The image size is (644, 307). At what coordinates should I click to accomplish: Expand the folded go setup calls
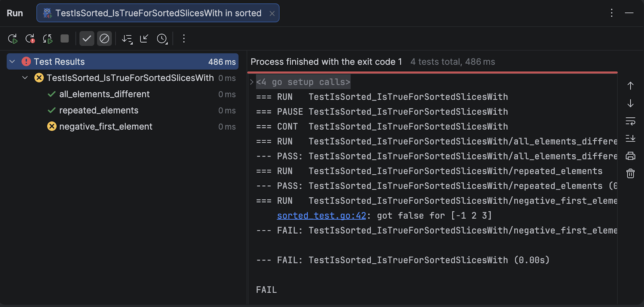252,82
